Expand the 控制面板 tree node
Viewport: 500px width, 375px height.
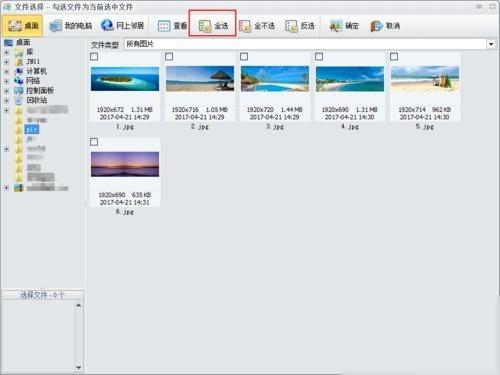click(x=6, y=91)
